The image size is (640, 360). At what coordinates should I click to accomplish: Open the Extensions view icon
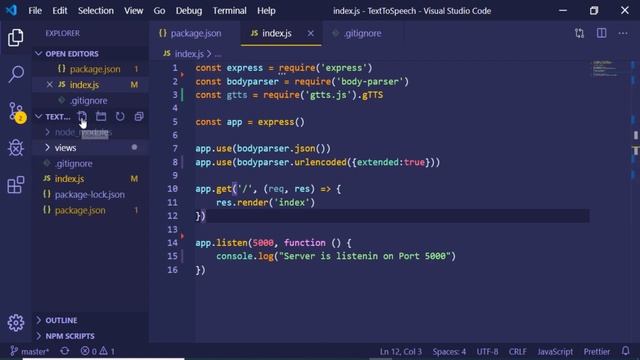(16, 184)
